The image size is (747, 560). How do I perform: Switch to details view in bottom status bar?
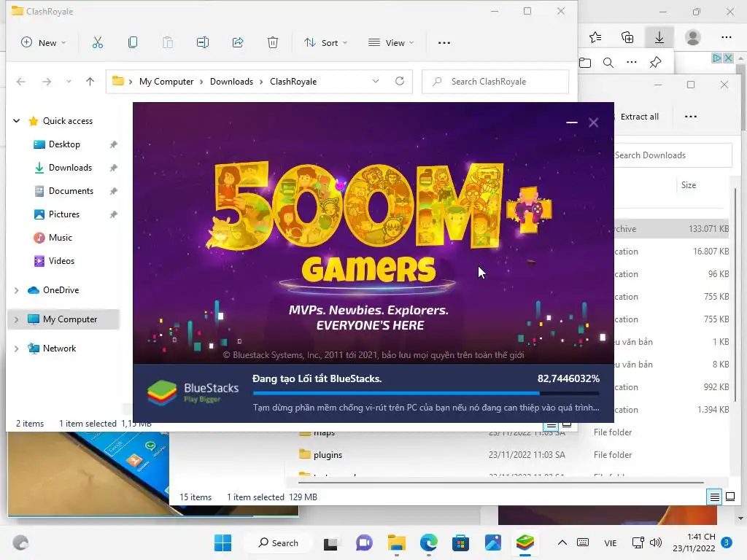(715, 497)
